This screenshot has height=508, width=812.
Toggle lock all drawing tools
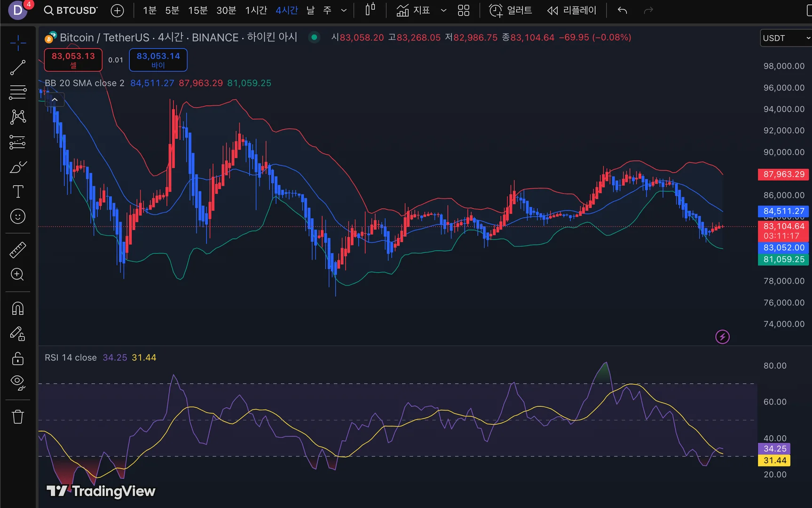pyautogui.click(x=18, y=358)
